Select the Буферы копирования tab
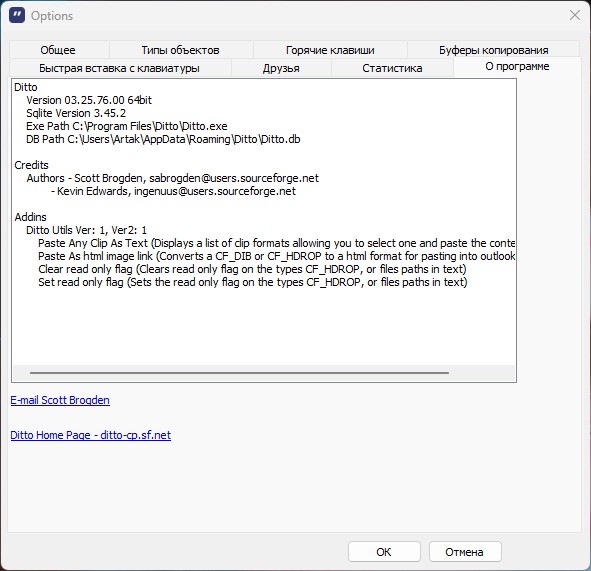 click(493, 50)
